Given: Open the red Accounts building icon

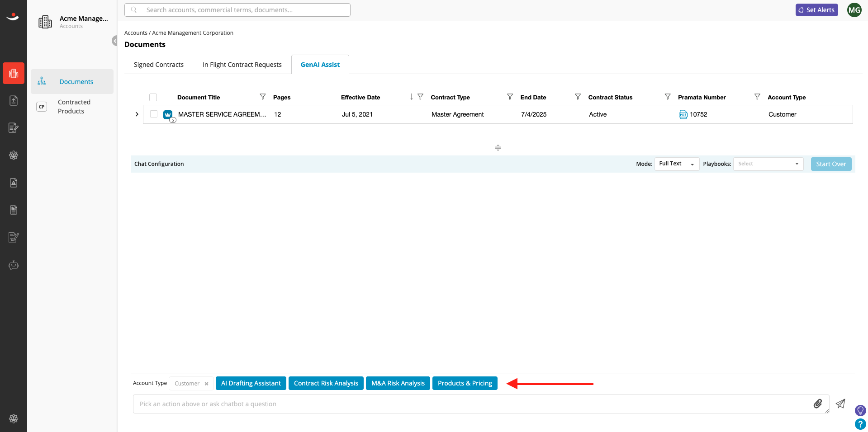Looking at the screenshot, I should 14,73.
